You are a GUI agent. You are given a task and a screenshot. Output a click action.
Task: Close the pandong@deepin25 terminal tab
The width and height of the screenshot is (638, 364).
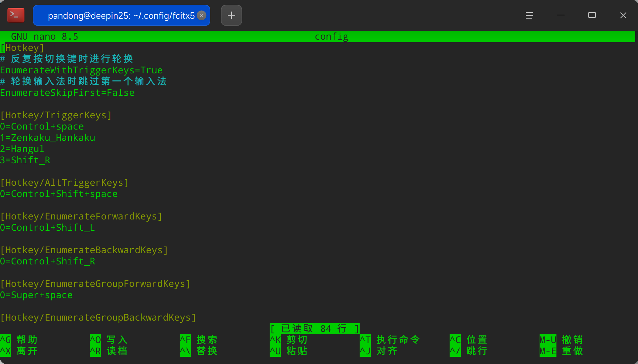[202, 15]
